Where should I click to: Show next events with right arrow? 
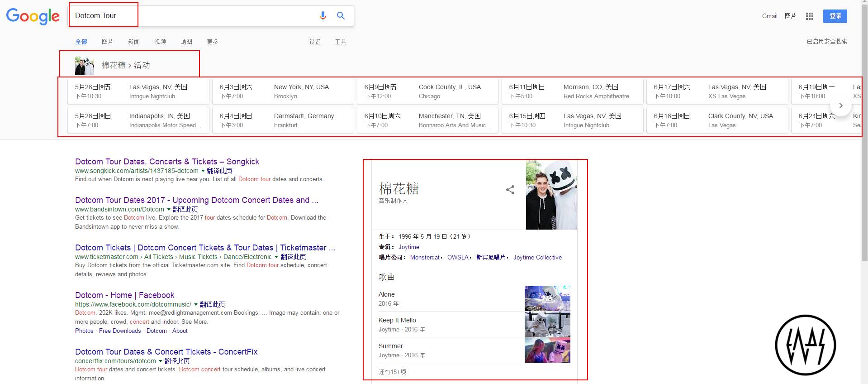point(841,106)
